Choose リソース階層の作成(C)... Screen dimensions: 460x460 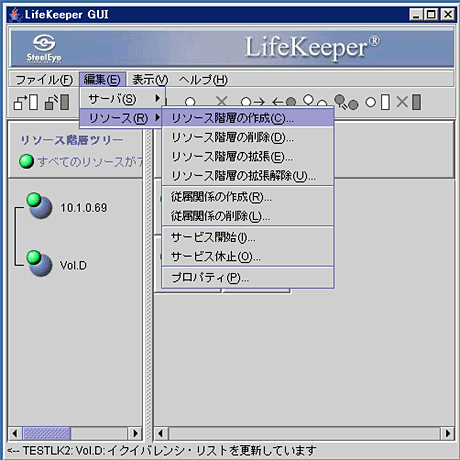tap(248, 118)
